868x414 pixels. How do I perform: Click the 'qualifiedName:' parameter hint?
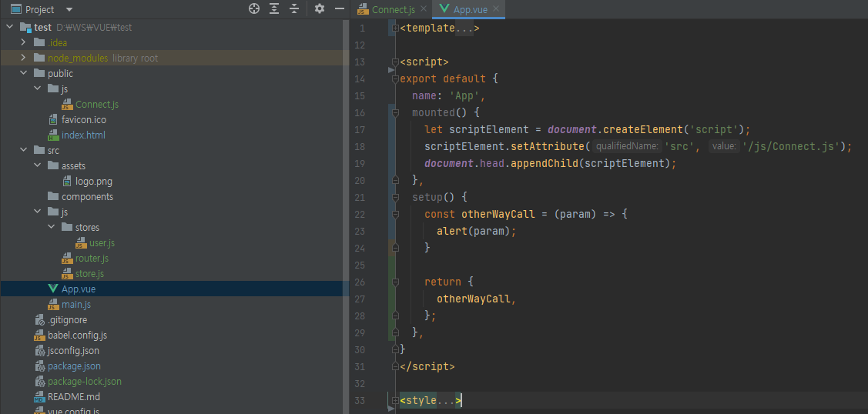click(627, 146)
